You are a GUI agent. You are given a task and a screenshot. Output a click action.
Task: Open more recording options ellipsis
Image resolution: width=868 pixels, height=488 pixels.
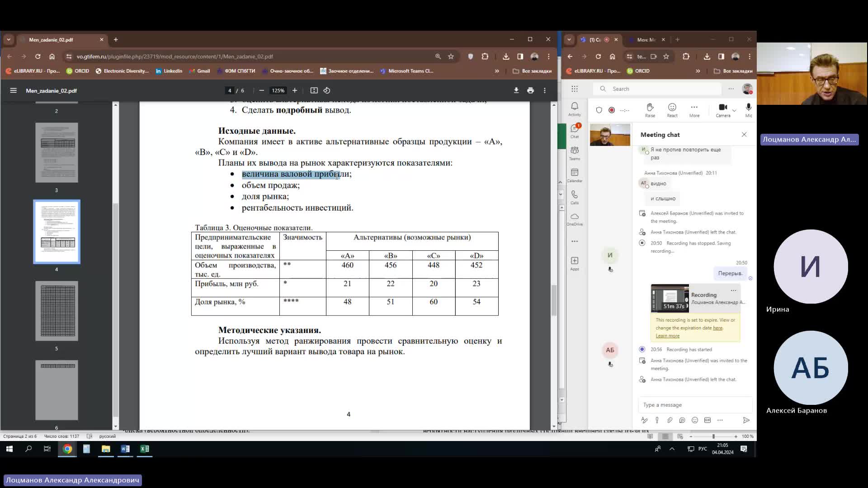tap(733, 291)
